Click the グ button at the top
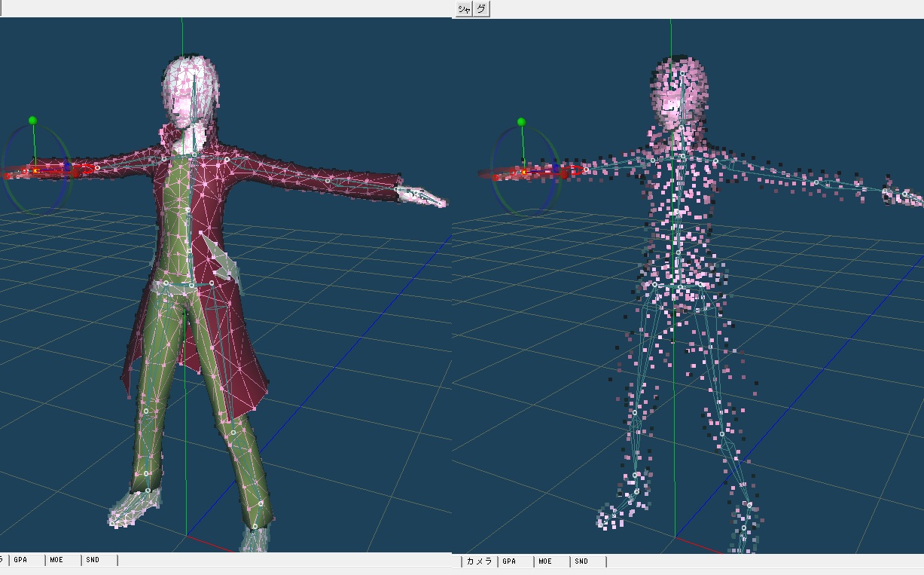 (482, 9)
